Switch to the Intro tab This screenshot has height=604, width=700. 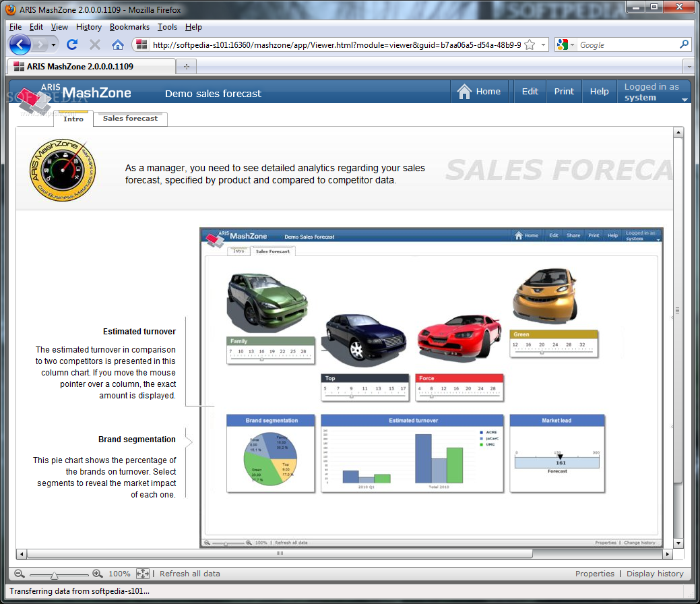click(73, 119)
